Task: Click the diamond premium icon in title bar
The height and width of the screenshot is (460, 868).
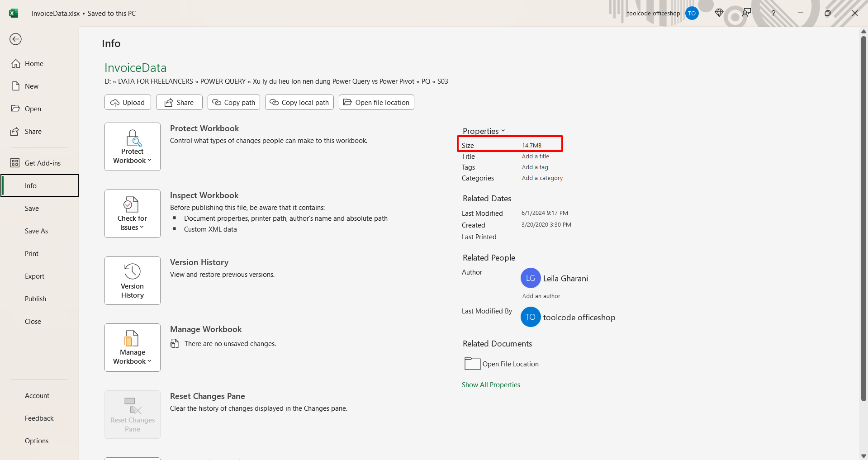Action: click(719, 13)
